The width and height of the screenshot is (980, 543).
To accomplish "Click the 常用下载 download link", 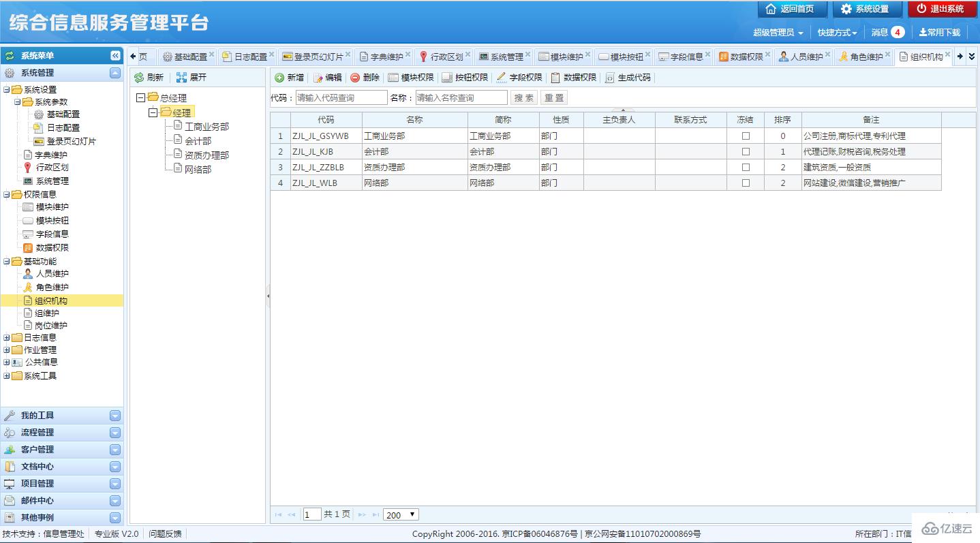I will point(940,32).
